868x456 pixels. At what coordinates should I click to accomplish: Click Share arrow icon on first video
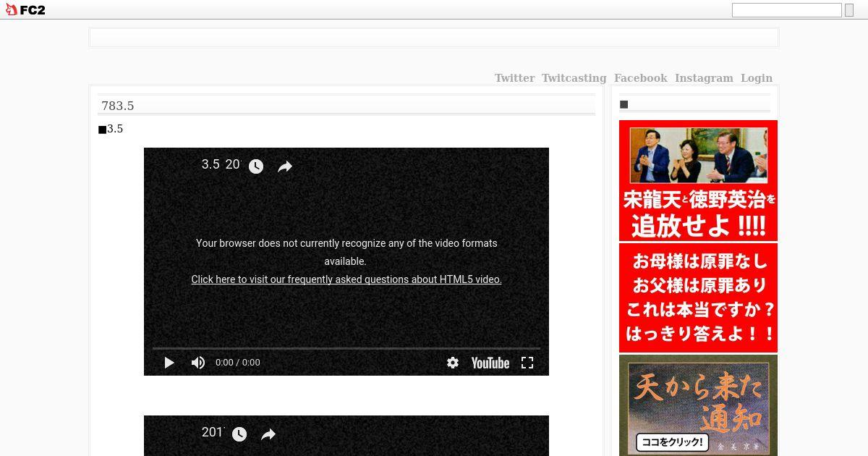(x=285, y=166)
